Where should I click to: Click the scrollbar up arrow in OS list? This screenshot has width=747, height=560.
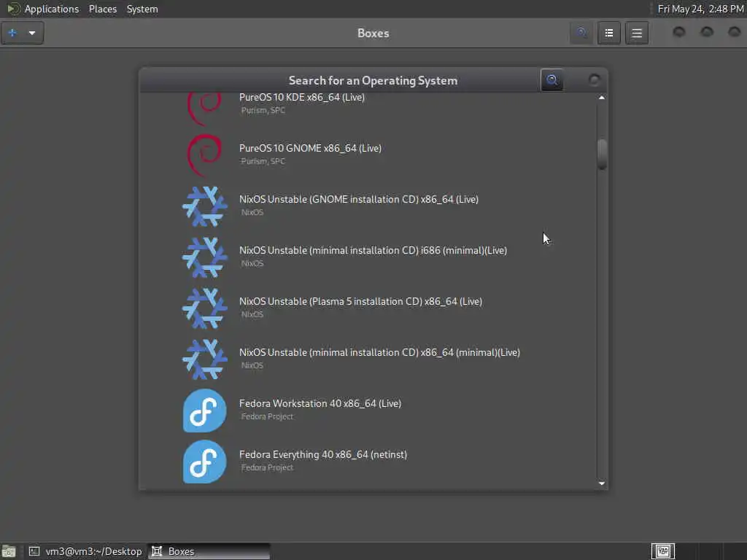click(602, 98)
